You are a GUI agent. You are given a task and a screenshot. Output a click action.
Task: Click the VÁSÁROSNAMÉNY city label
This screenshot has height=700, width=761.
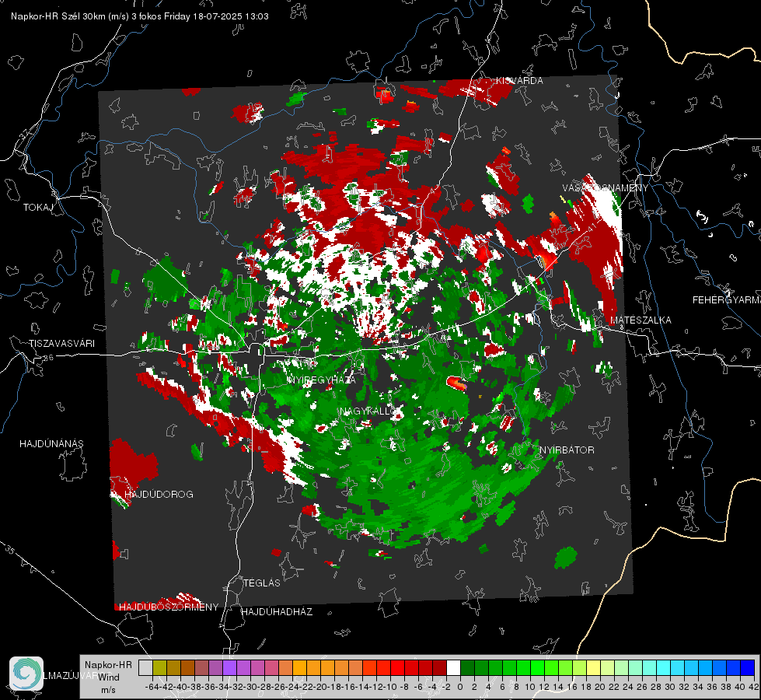point(606,188)
